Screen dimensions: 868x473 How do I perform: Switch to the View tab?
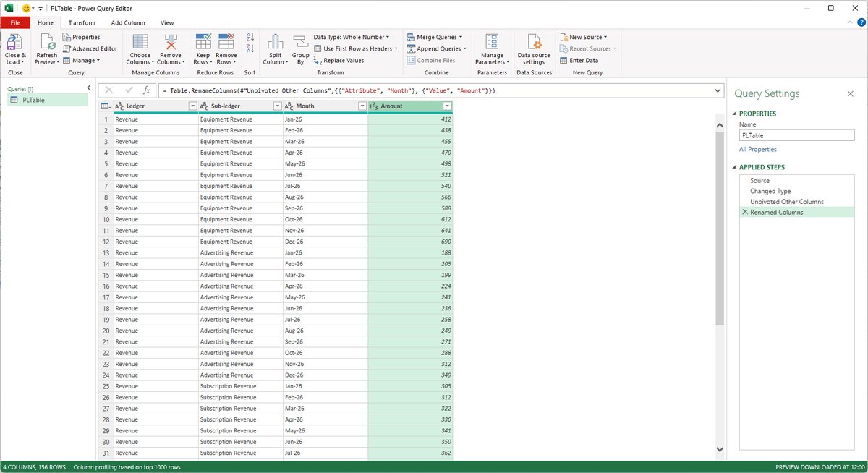[167, 23]
